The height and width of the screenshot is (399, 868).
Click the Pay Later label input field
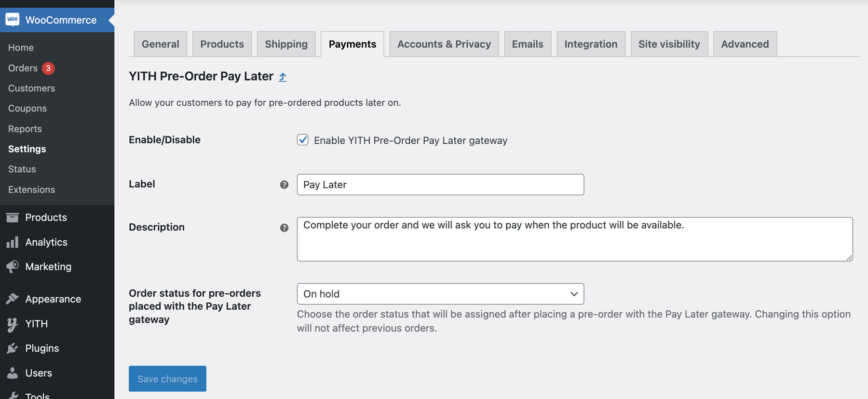440,185
